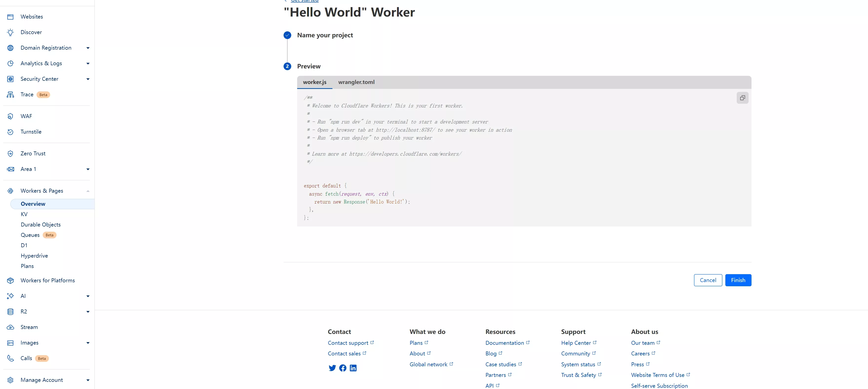
Task: Open the LinkedIn social icon
Action: pos(353,368)
